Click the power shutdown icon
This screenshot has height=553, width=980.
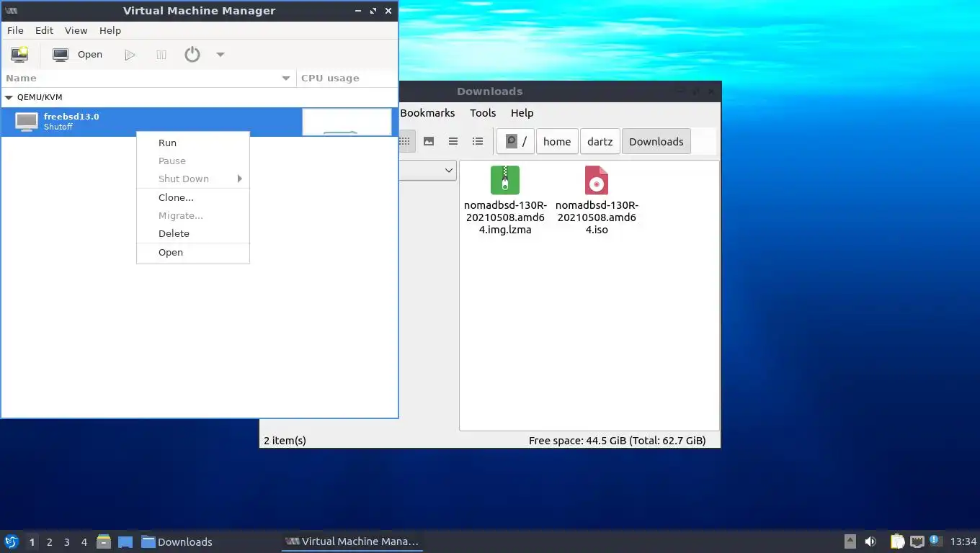click(192, 54)
